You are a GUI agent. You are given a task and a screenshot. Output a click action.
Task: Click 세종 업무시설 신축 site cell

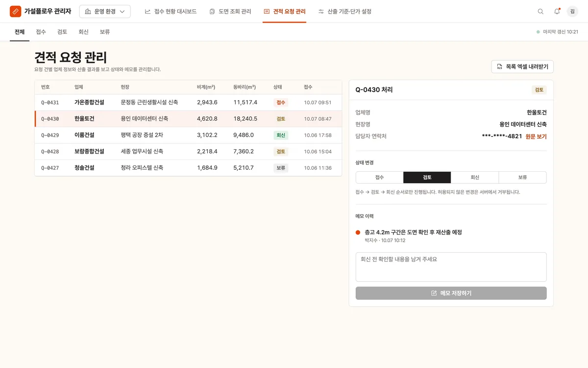142,151
